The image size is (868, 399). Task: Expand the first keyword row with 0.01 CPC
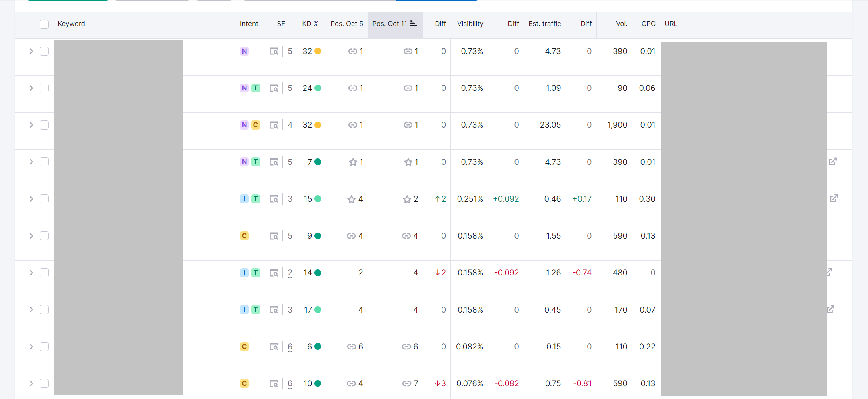pyautogui.click(x=31, y=51)
